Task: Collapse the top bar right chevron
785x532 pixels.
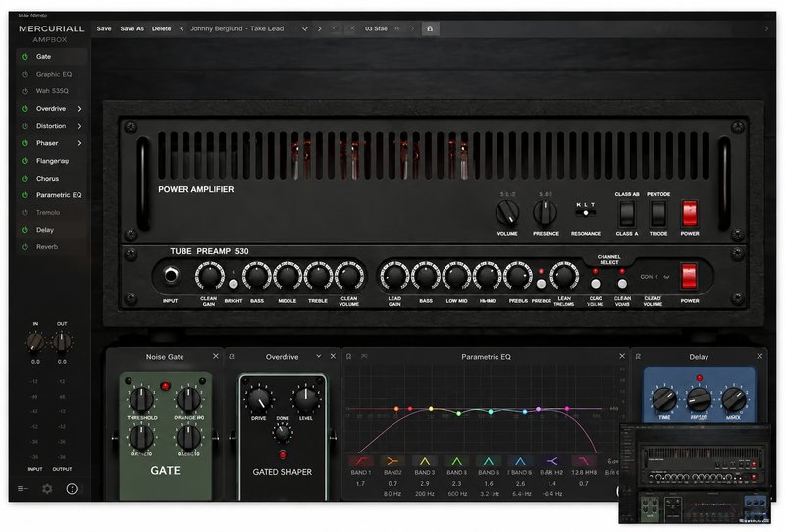Action: click(x=766, y=29)
